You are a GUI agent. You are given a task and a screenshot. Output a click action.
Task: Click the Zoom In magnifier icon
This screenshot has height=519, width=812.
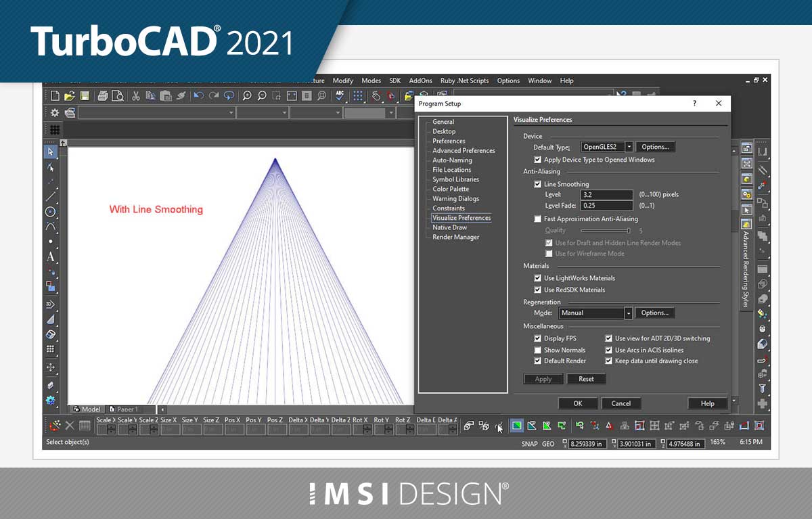pyautogui.click(x=247, y=96)
